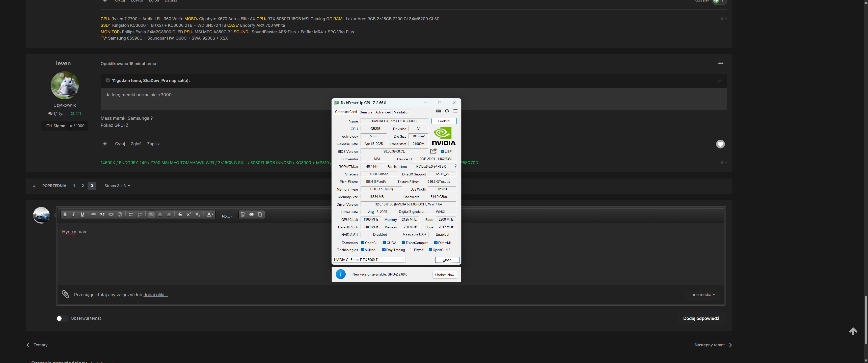
Task: Open the text color dropdown
Action: pos(210,215)
